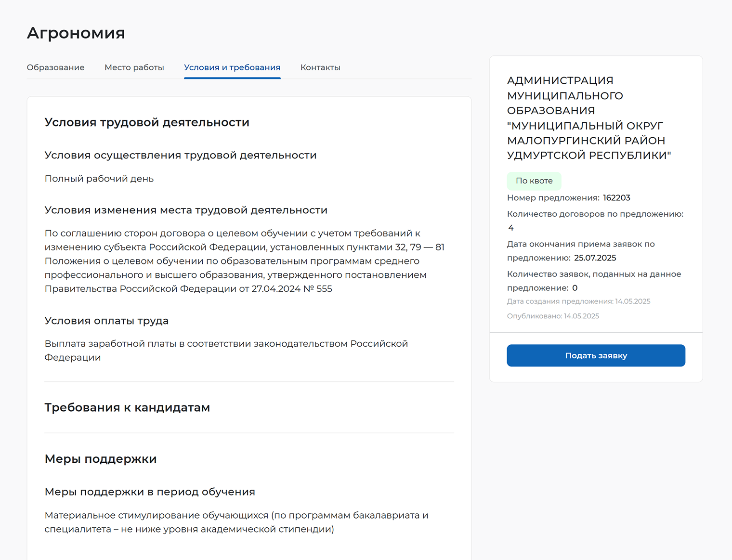The width and height of the screenshot is (732, 560).
Task: Click the application deadline date 25.07.2025
Action: (x=595, y=258)
